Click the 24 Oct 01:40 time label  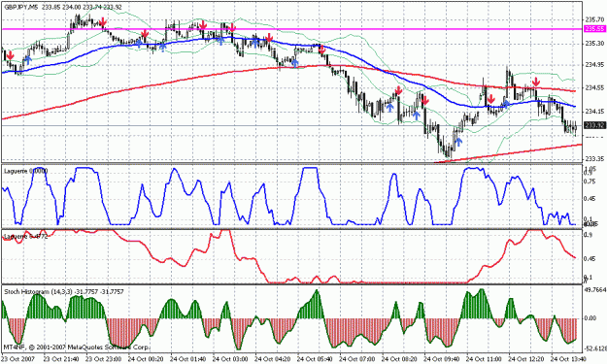[x=187, y=359]
